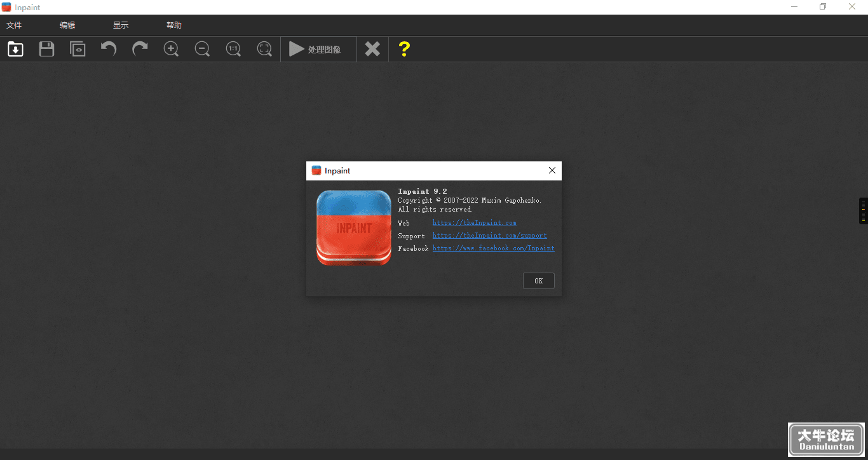This screenshot has height=460, width=868.
Task: Click the "Web" label in dialog
Action: point(404,223)
